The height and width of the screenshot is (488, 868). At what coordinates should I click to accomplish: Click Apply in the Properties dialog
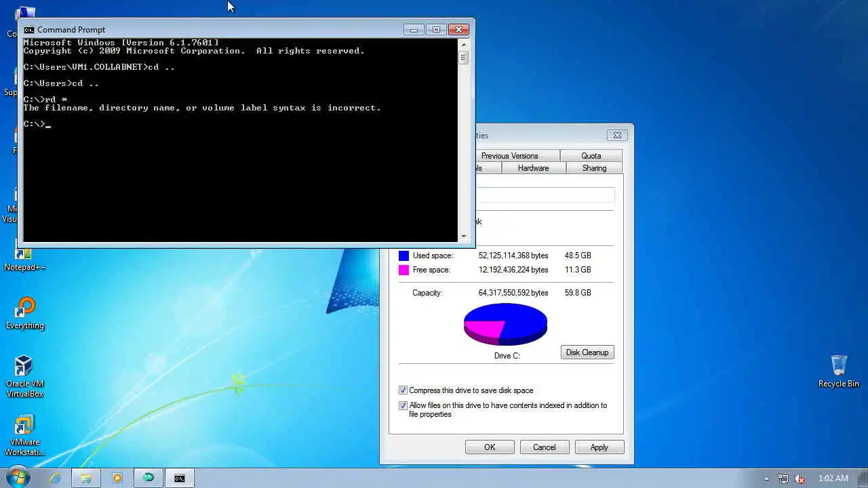pyautogui.click(x=599, y=447)
